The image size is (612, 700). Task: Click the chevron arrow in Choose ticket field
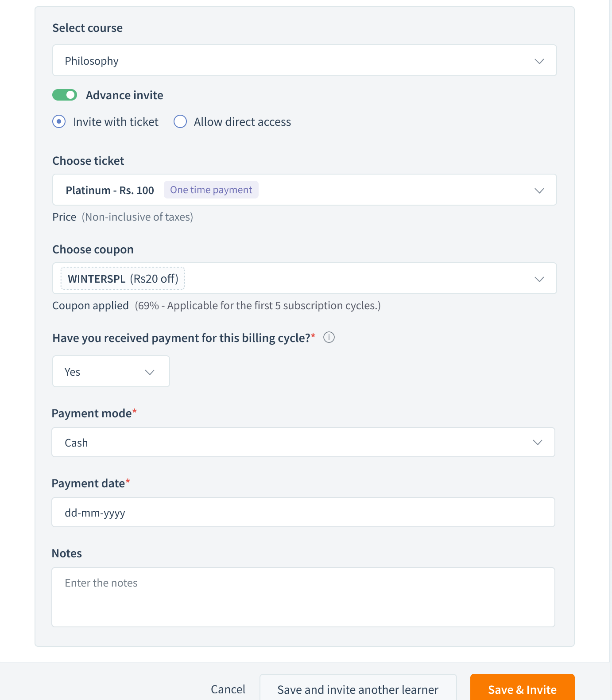click(539, 191)
